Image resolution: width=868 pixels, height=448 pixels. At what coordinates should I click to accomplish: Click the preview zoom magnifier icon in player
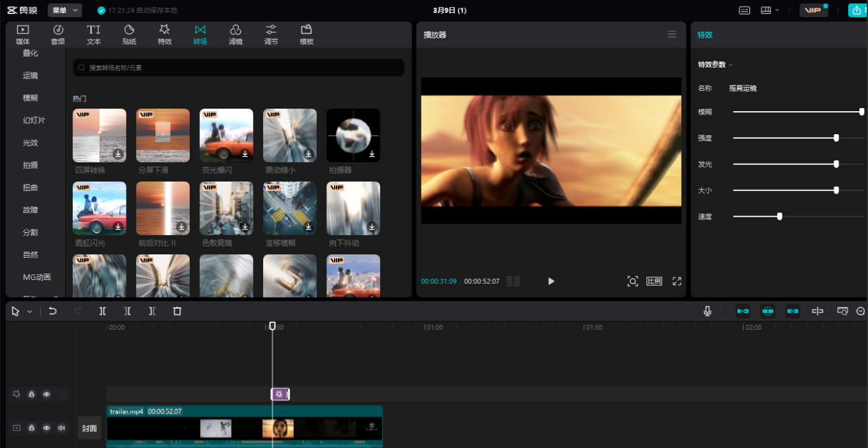(632, 281)
